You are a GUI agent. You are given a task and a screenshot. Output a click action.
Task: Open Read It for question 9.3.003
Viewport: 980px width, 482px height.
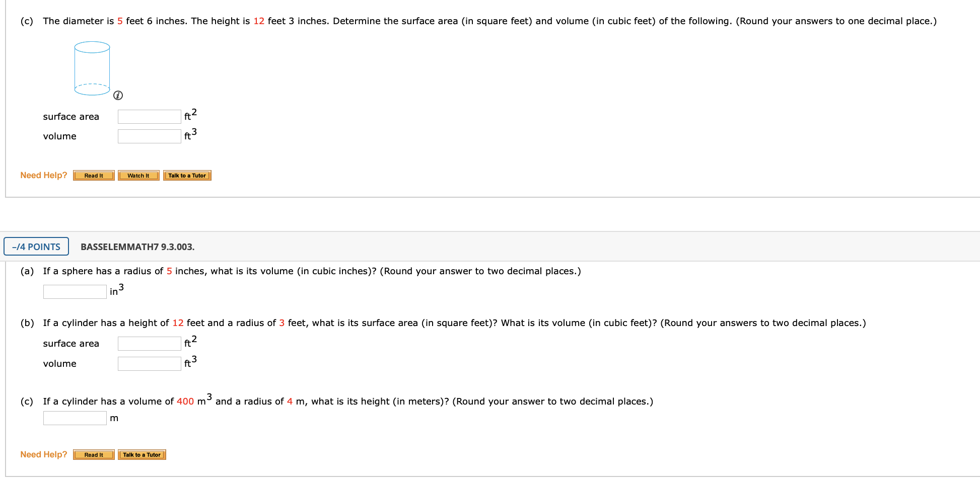point(94,455)
